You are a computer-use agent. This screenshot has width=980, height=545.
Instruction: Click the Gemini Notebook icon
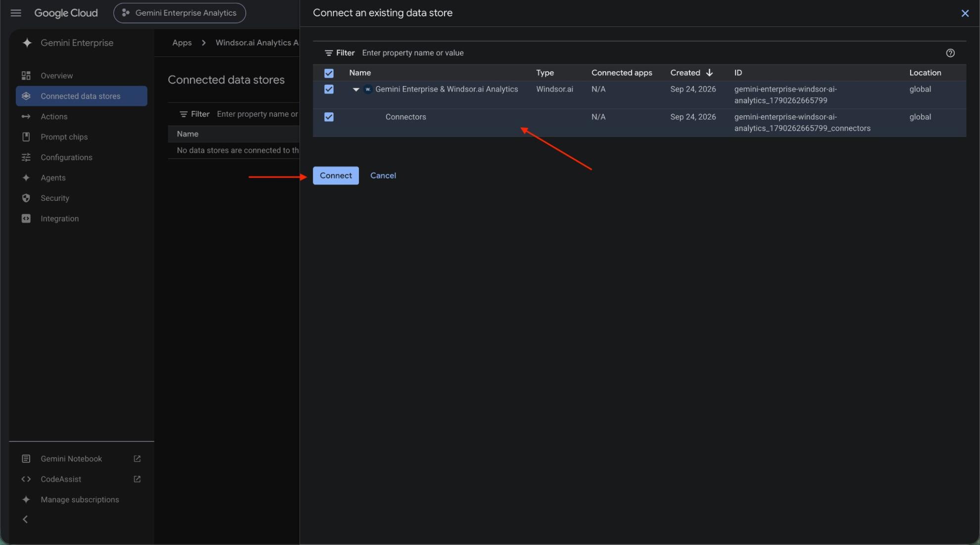(26, 459)
